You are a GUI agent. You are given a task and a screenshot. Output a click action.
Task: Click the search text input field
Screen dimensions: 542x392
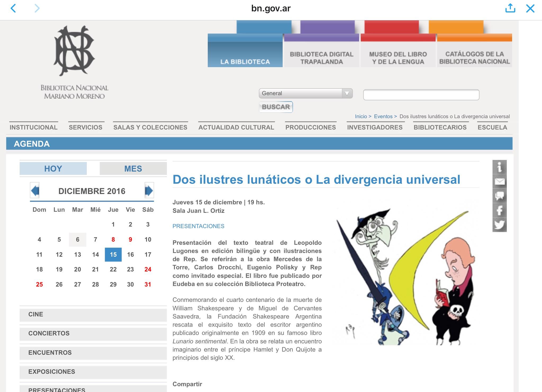(x=421, y=95)
